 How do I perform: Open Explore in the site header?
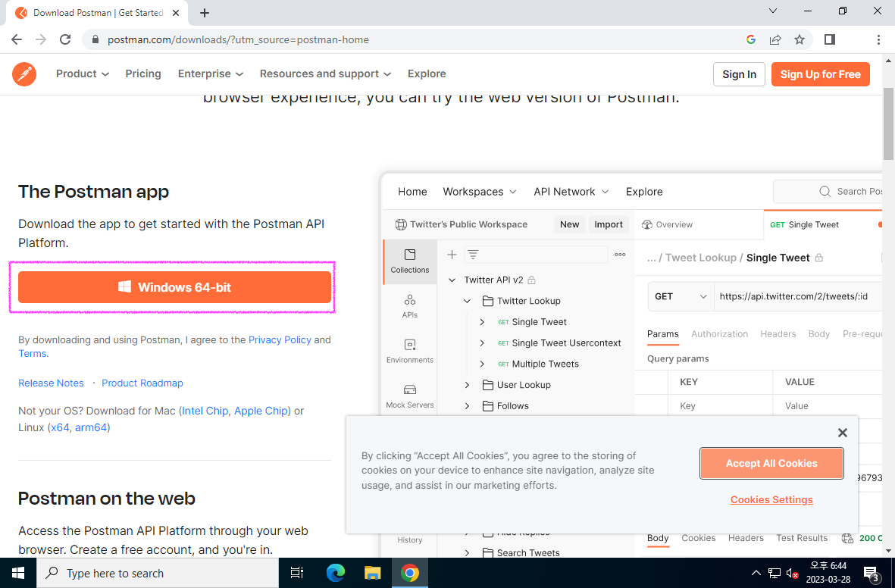coord(427,73)
